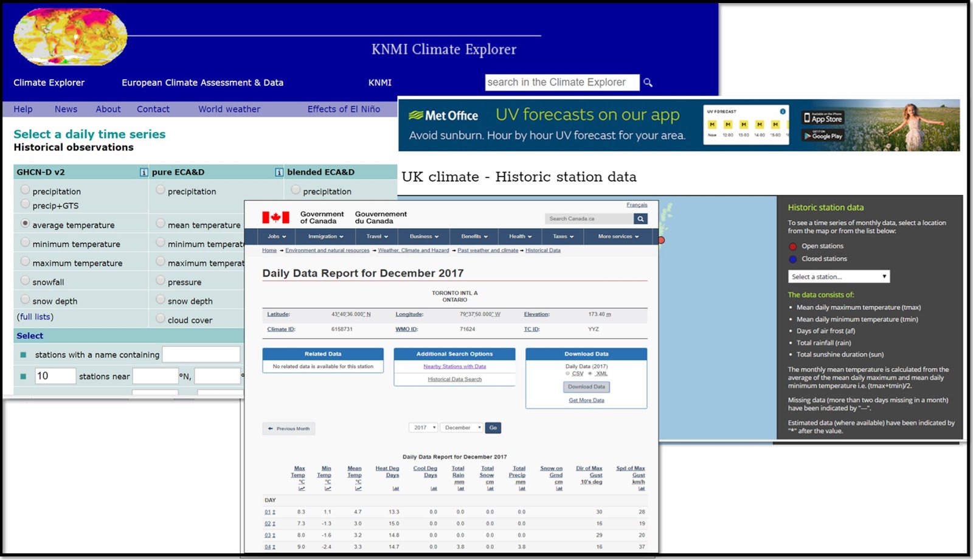Click the Canada.ca search magnifier button
This screenshot has width=973, height=560.
(x=640, y=219)
